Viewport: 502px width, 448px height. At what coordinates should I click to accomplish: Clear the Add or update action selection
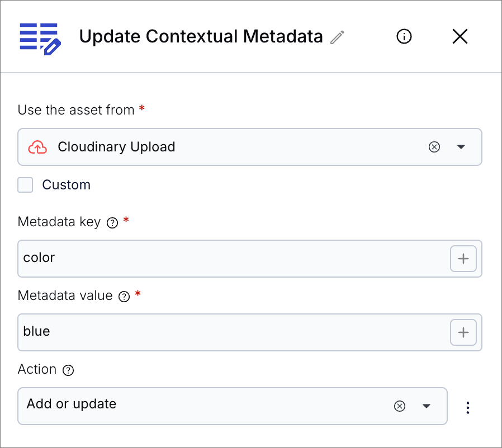pyautogui.click(x=399, y=406)
